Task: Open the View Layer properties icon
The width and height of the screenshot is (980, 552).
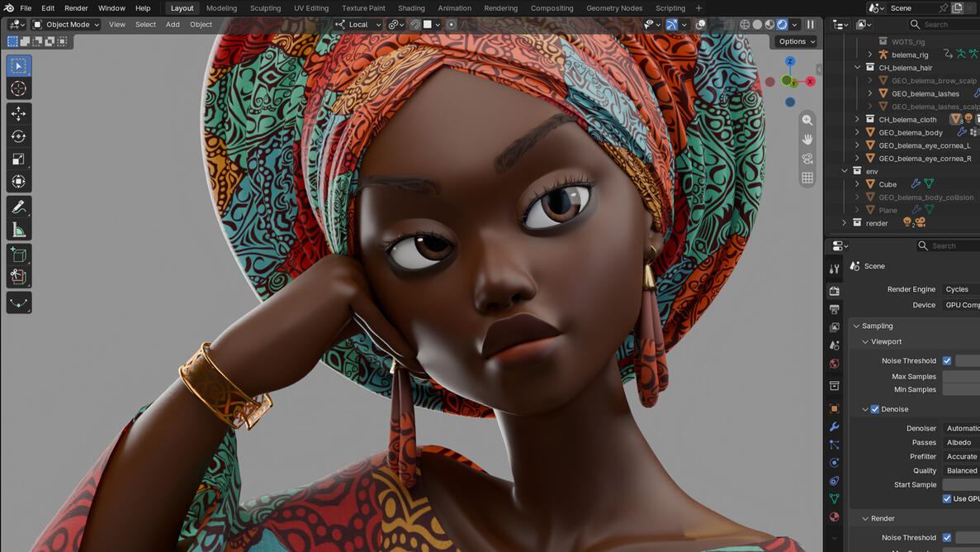Action: [835, 327]
